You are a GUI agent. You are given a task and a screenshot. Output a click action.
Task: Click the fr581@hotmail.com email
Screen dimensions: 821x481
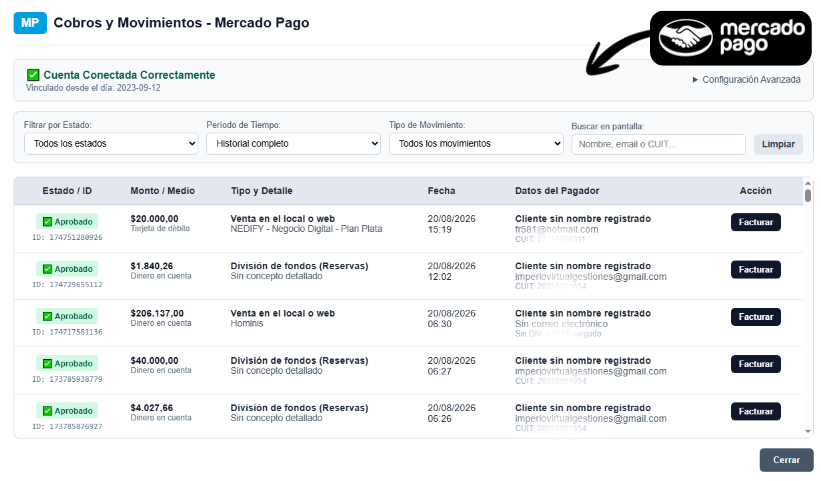pyautogui.click(x=557, y=229)
